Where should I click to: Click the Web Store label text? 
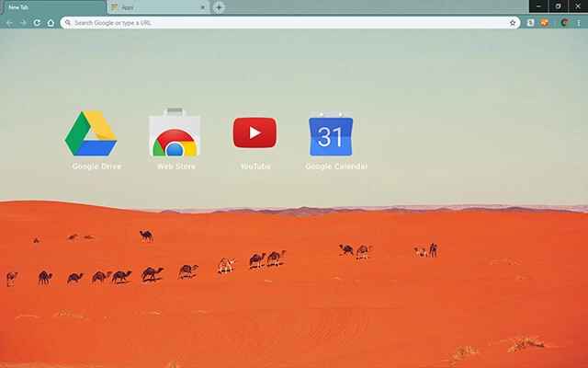(176, 167)
